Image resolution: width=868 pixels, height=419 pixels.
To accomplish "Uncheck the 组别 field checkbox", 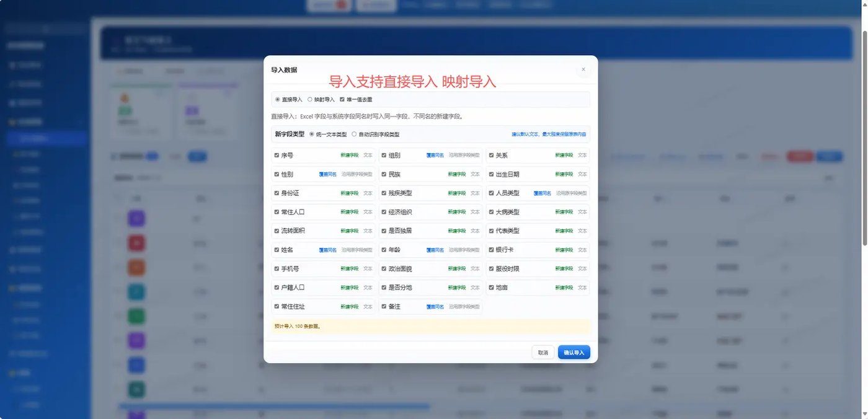I will coord(384,155).
